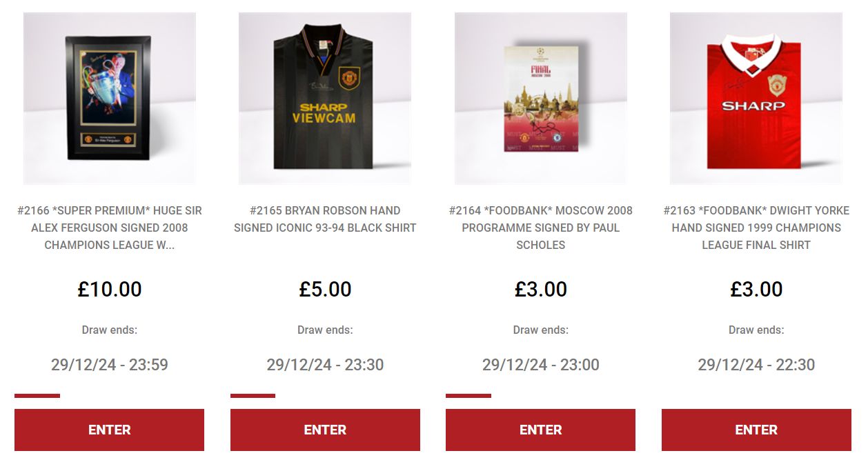Screen dimensions: 868x471
Task: Click ENTER for the Moscow 2008 programme draw
Action: [540, 430]
